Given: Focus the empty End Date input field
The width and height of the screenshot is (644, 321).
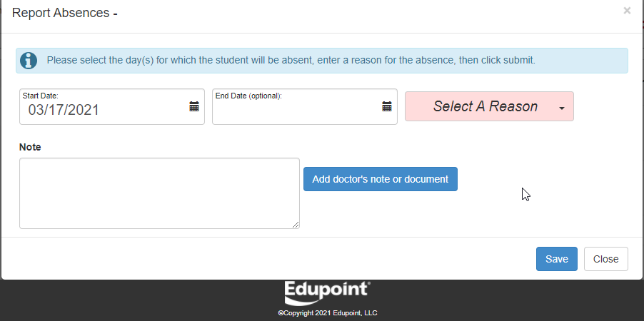Looking at the screenshot, I should [x=305, y=107].
